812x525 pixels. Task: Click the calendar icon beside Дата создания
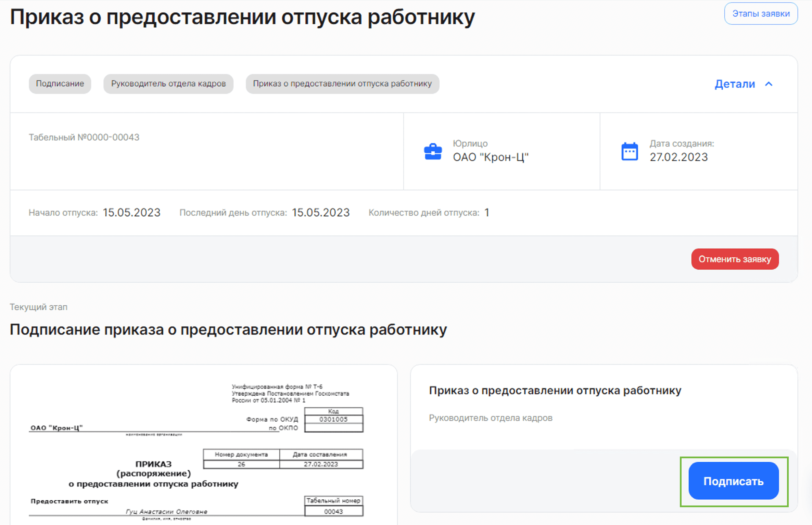pos(630,151)
